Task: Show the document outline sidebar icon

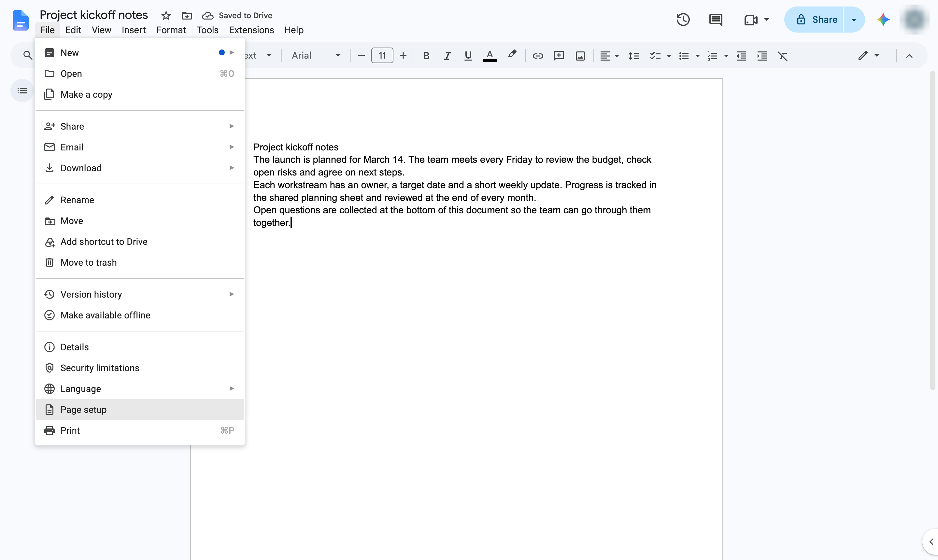Action: pyautogui.click(x=22, y=91)
